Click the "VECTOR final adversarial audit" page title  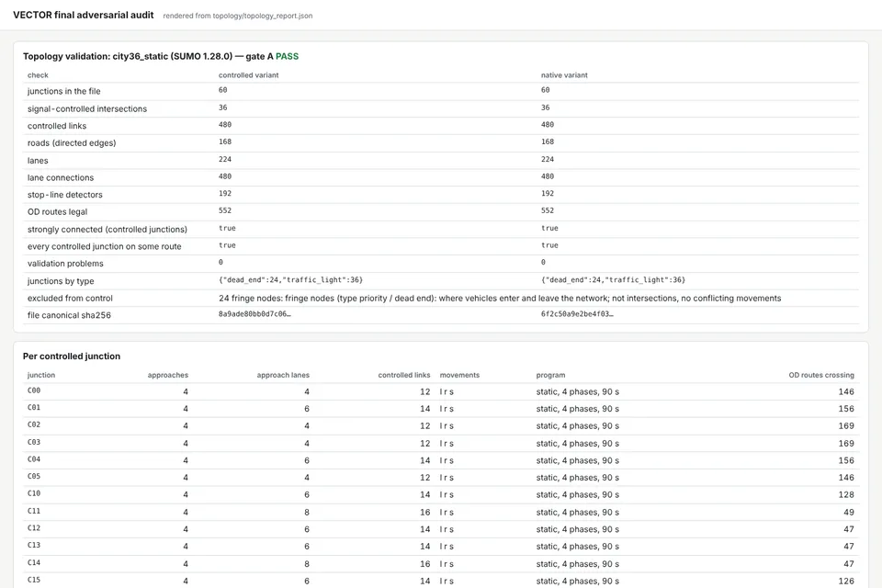pyautogui.click(x=84, y=16)
